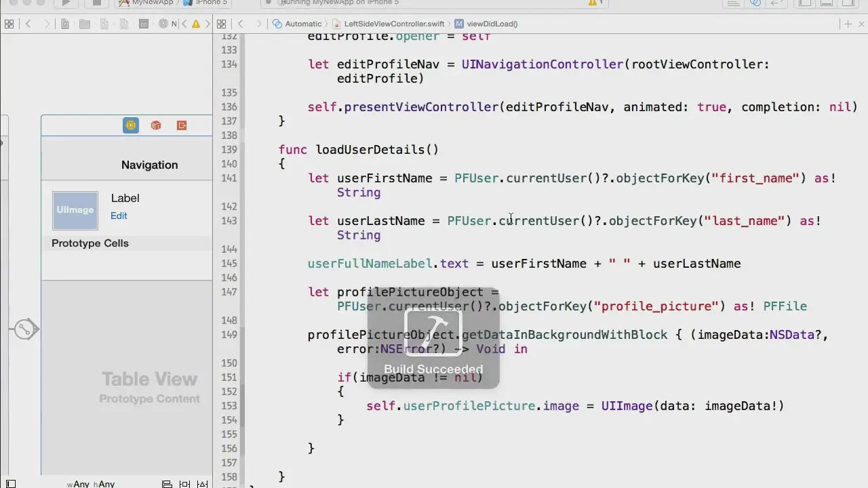
Task: Click the Edit button in storyboard
Action: pyautogui.click(x=119, y=216)
